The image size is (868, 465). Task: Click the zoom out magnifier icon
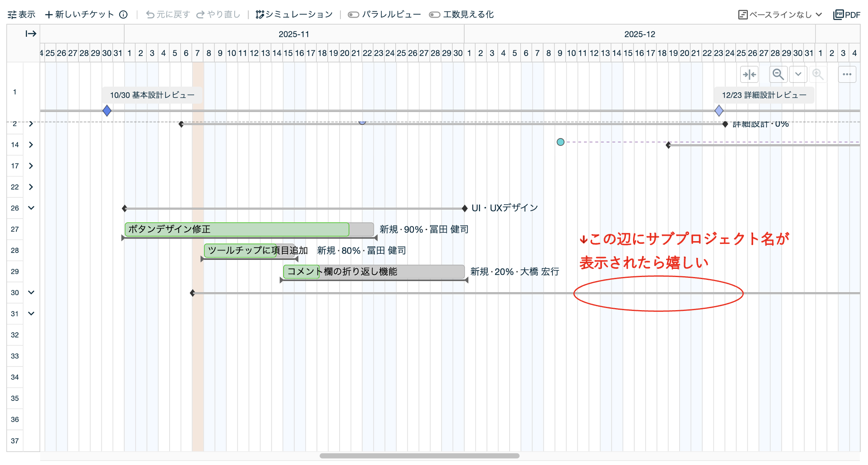[x=778, y=74]
